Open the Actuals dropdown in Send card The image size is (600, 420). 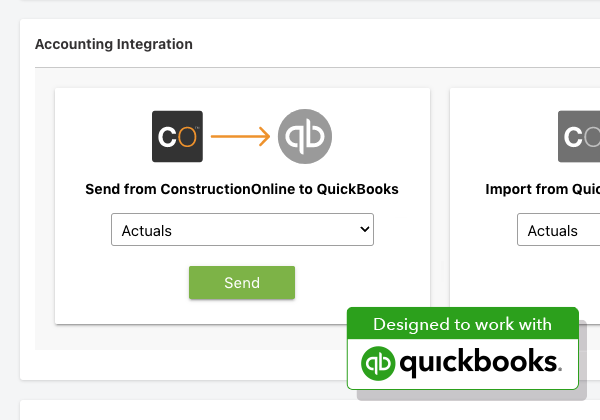[242, 230]
